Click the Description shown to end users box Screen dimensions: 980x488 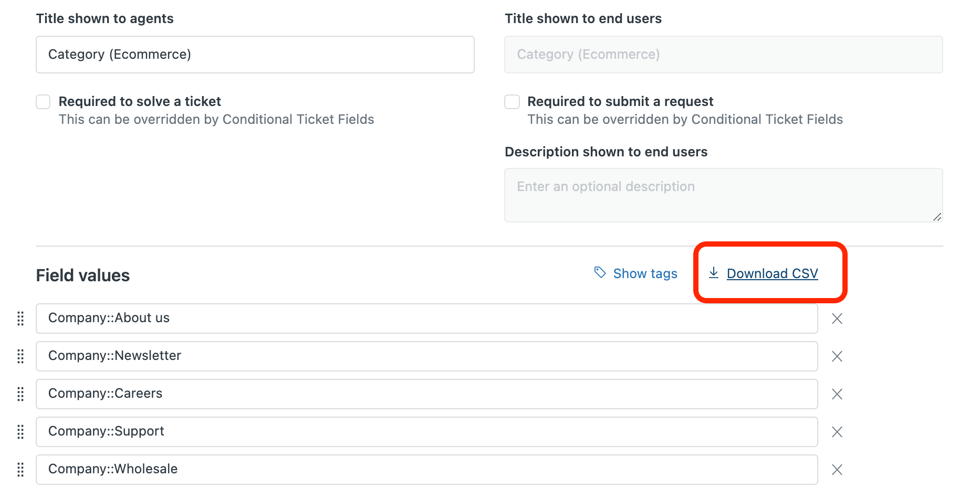pyautogui.click(x=723, y=195)
